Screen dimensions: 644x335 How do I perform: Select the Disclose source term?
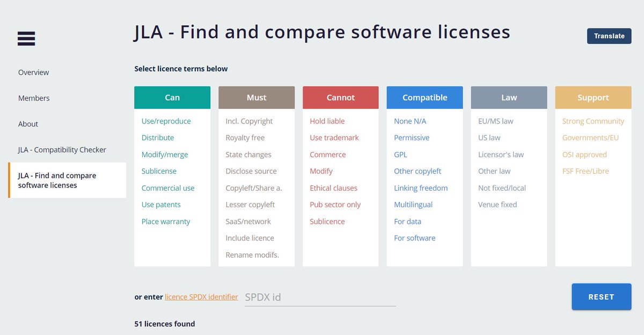[x=251, y=171]
